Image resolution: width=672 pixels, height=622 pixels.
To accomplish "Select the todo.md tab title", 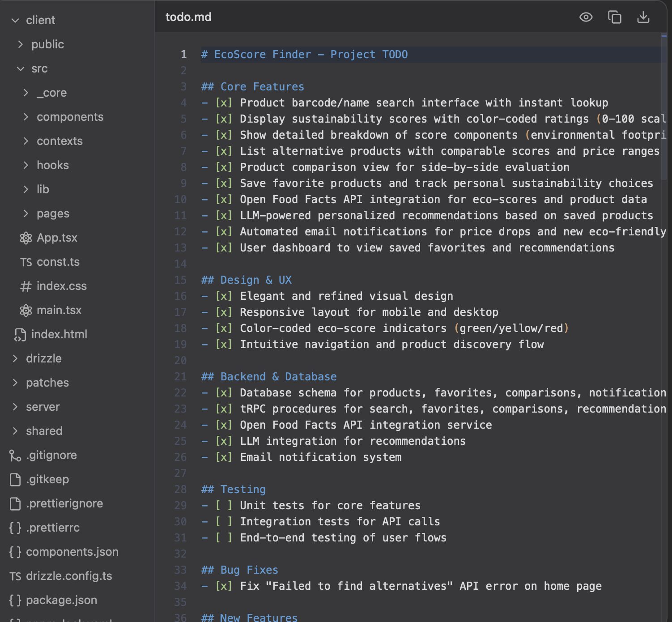I will [188, 17].
